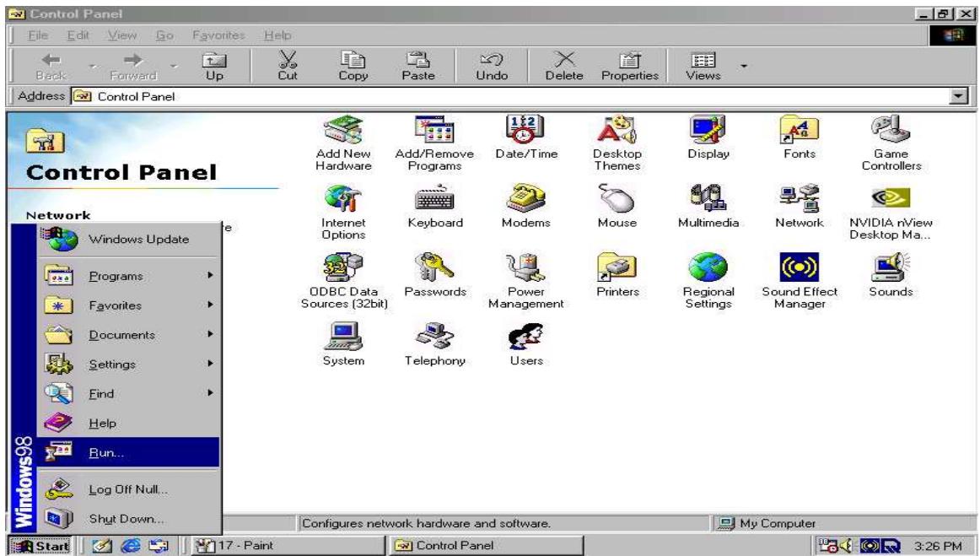Select Regional Settings icon
This screenshot has width=980, height=556.
pos(708,282)
